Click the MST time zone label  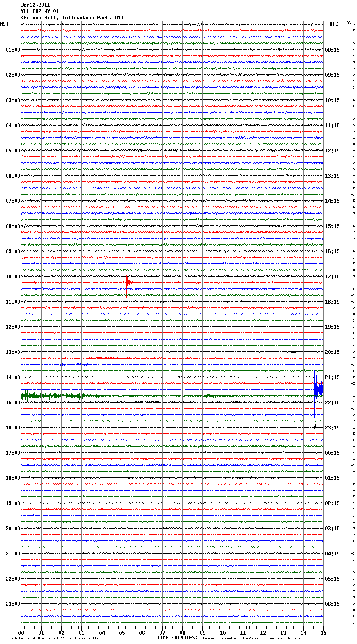pyautogui.click(x=4, y=24)
